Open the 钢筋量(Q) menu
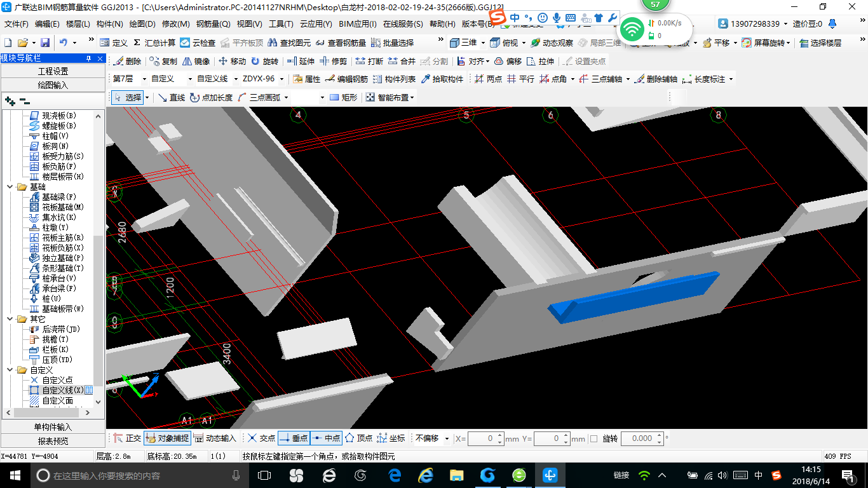Image resolution: width=868 pixels, height=488 pixels. click(x=213, y=24)
